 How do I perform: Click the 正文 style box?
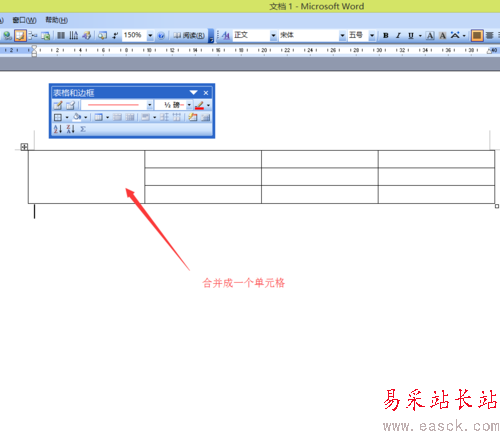coord(251,35)
